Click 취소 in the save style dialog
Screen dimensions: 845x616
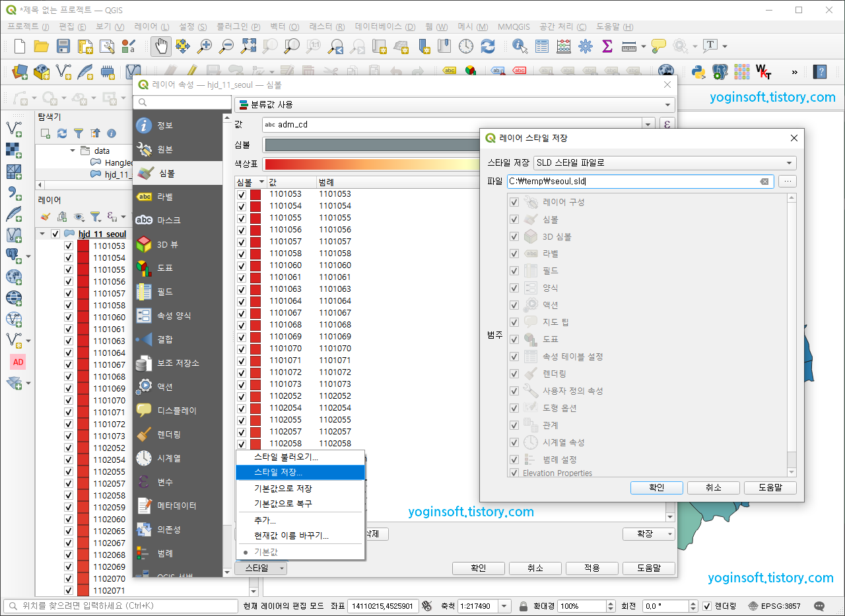tap(714, 488)
